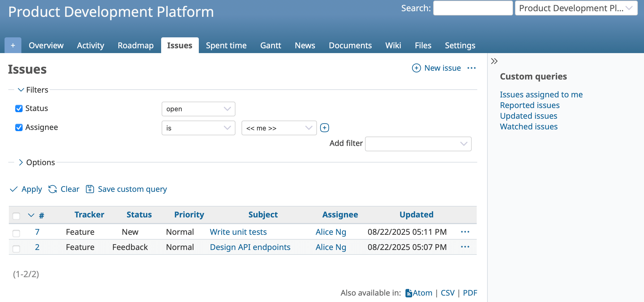Click the Save custom query icon
The image size is (644, 302).
click(90, 189)
